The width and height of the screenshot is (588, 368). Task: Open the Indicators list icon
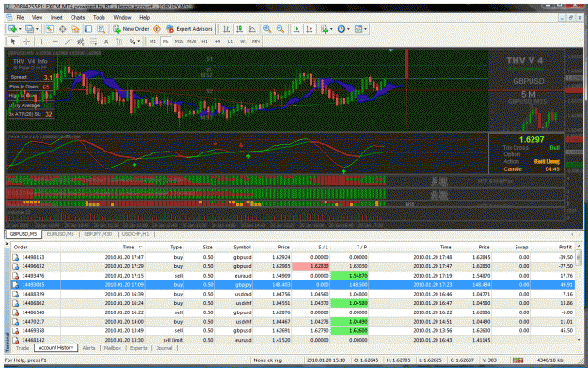pyautogui.click(x=325, y=29)
